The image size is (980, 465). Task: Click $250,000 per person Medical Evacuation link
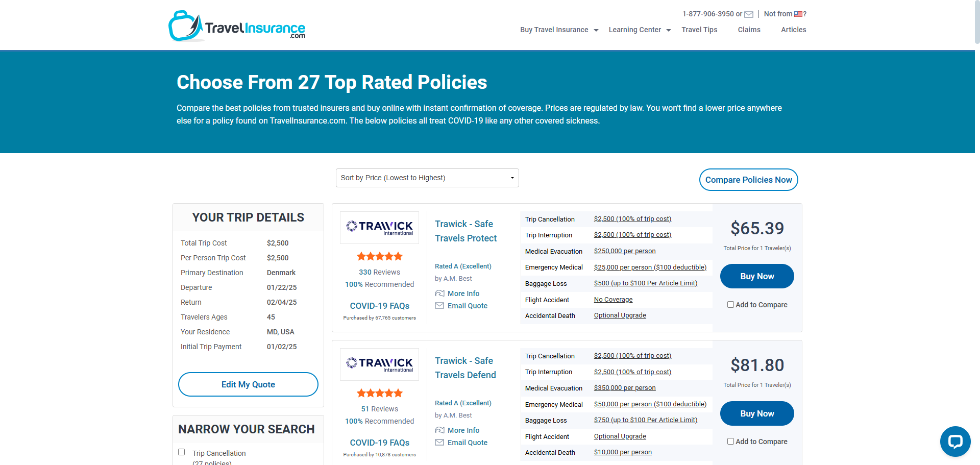(x=625, y=251)
